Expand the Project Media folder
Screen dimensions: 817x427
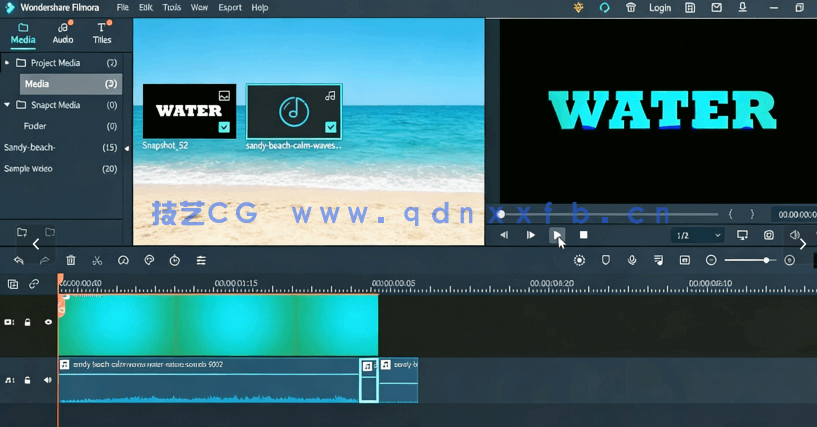7,63
